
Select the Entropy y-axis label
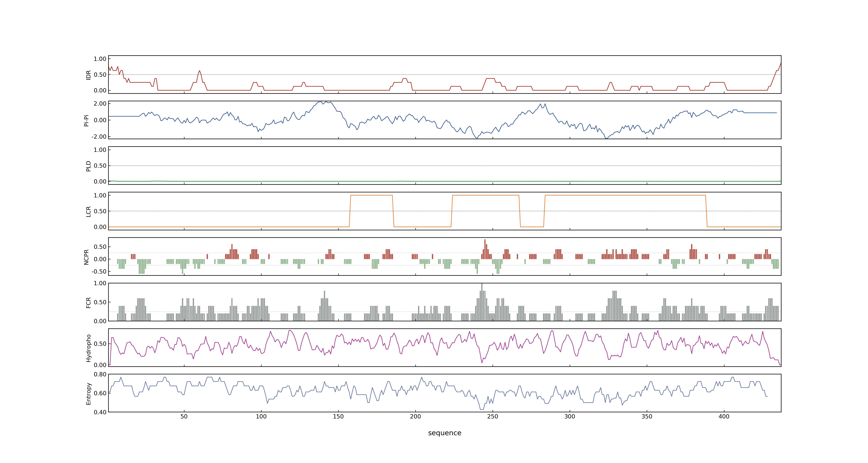click(89, 393)
